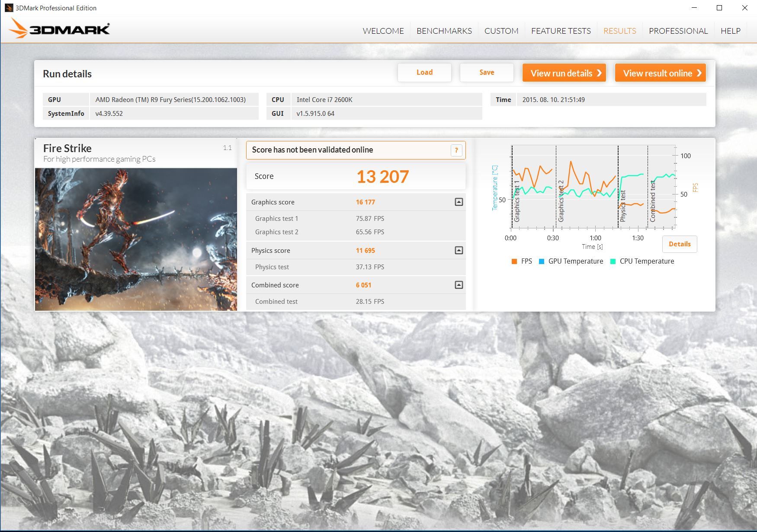Select the GUI version v1.5.915.0 64
Screen dimensions: 757x532
(x=315, y=114)
